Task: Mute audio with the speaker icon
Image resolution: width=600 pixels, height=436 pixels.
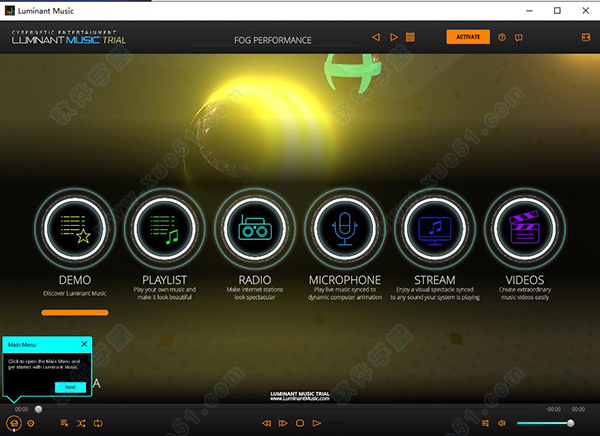Action: pos(502,423)
